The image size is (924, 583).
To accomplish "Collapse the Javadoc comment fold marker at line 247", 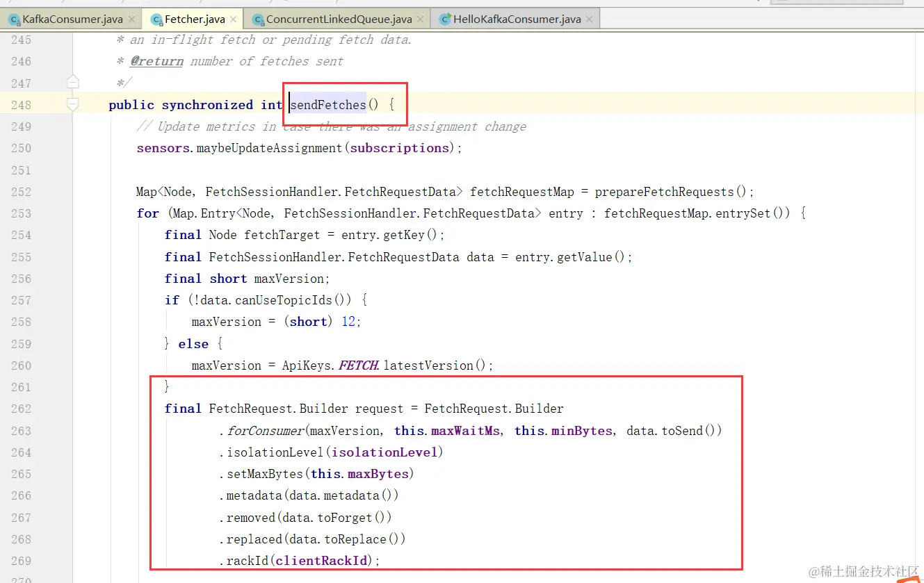I will pos(73,83).
